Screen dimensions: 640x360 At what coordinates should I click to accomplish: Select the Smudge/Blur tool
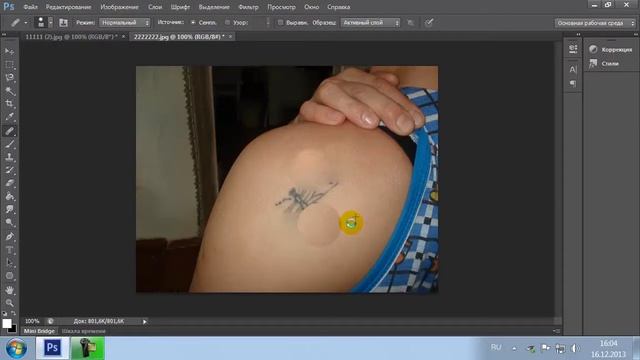9,209
